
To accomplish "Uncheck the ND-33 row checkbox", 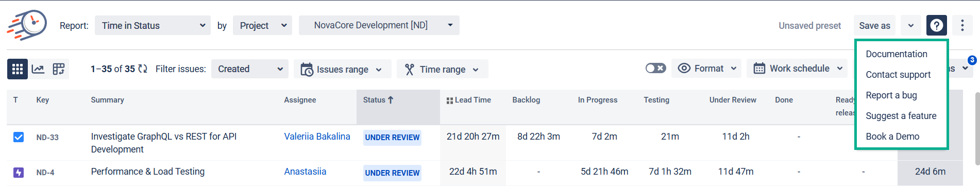I will point(19,137).
